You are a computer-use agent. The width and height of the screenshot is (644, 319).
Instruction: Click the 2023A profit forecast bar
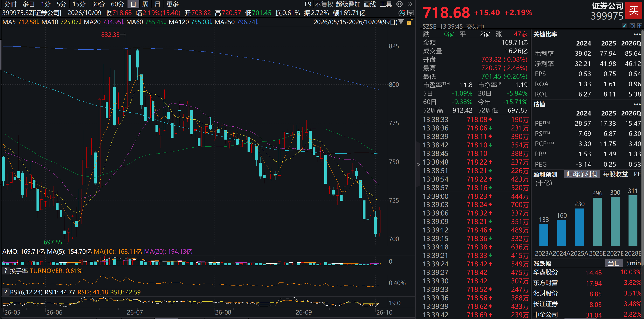544,235
